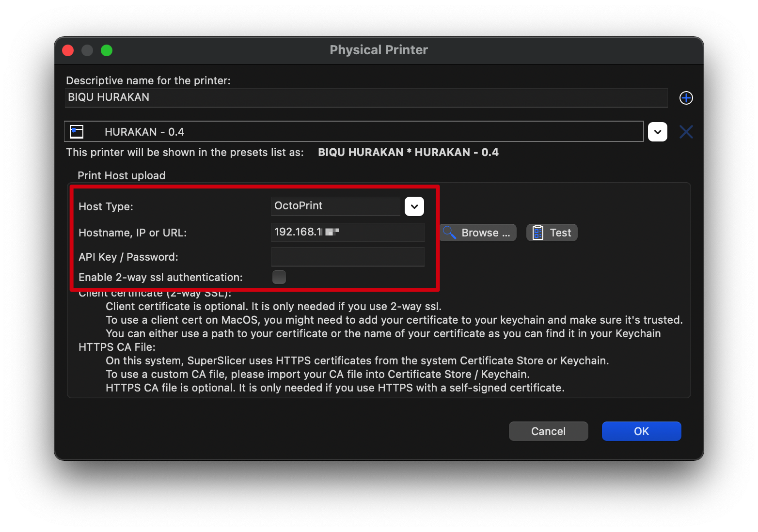This screenshot has height=532, width=758.
Task: Click the Physical Printer title bar
Action: (379, 50)
